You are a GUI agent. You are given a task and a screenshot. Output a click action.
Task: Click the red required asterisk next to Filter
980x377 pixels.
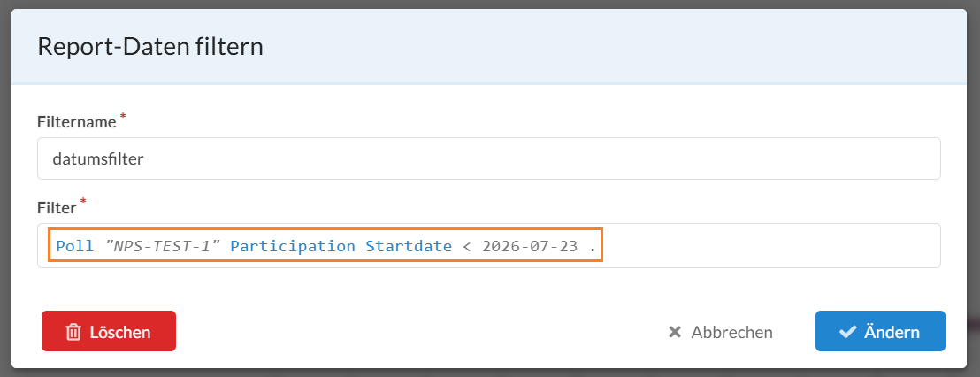pyautogui.click(x=83, y=201)
